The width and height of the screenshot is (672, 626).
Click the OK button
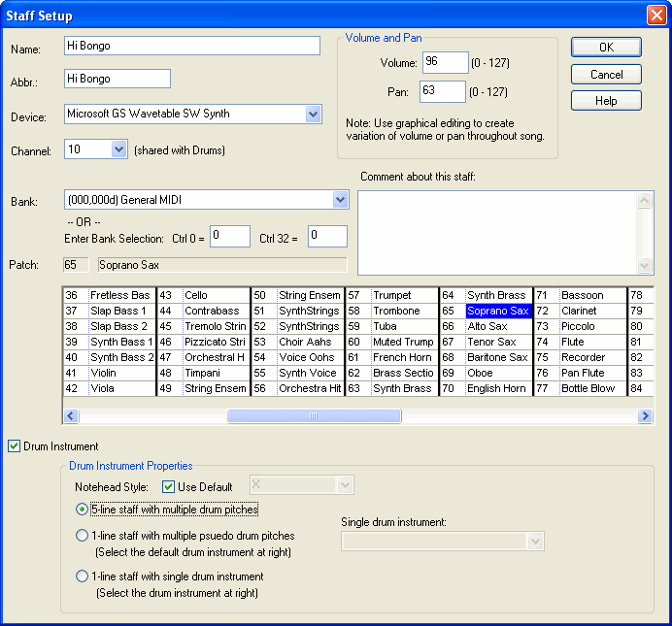click(x=606, y=48)
